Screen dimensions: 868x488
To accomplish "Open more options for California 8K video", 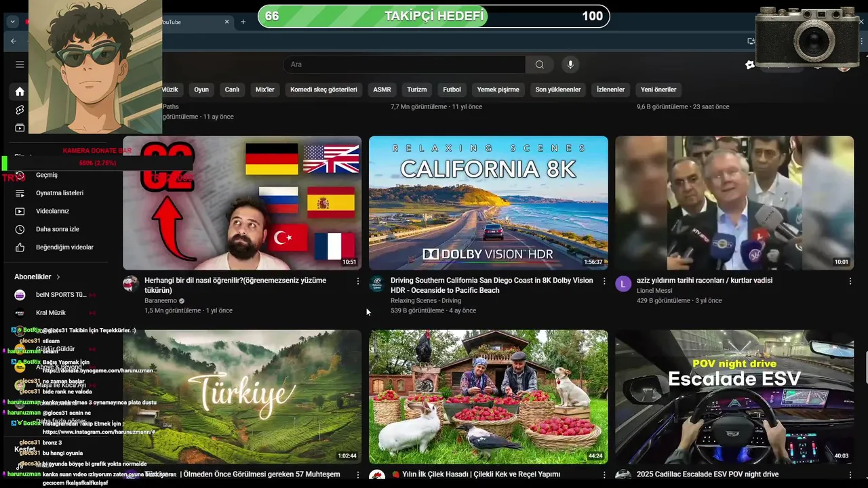I will (x=604, y=281).
